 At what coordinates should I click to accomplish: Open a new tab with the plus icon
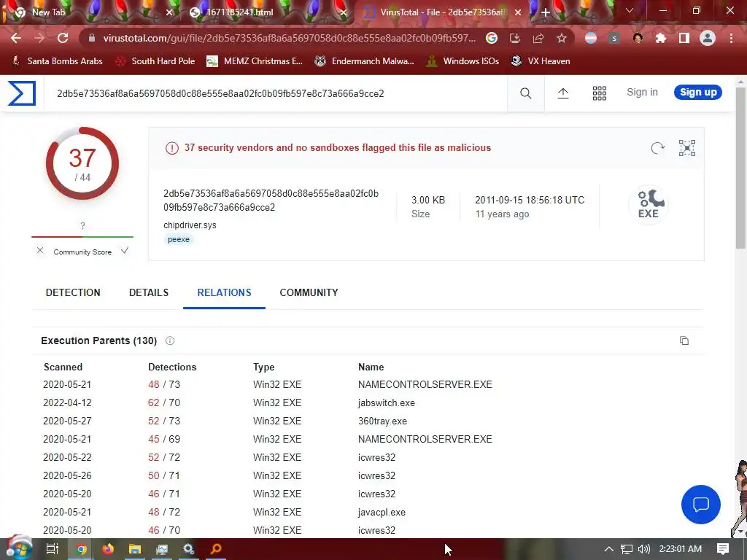click(546, 13)
